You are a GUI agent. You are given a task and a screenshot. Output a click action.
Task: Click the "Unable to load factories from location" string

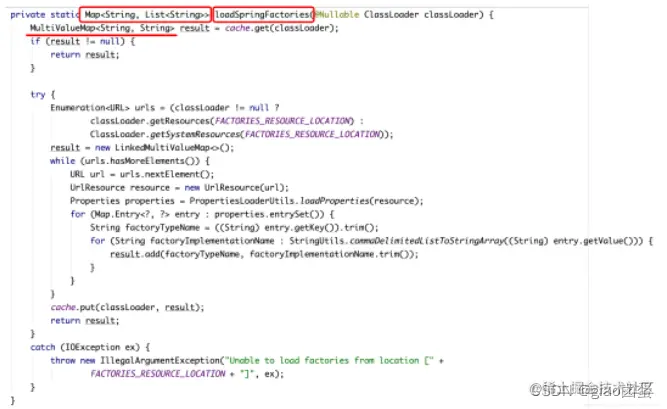pos(329,360)
